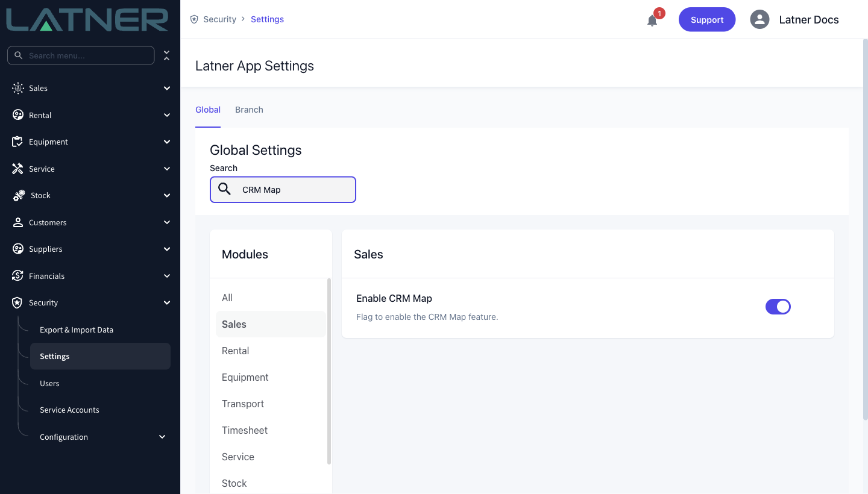Collapse sidebar menu with the arrows icon

[x=166, y=55]
